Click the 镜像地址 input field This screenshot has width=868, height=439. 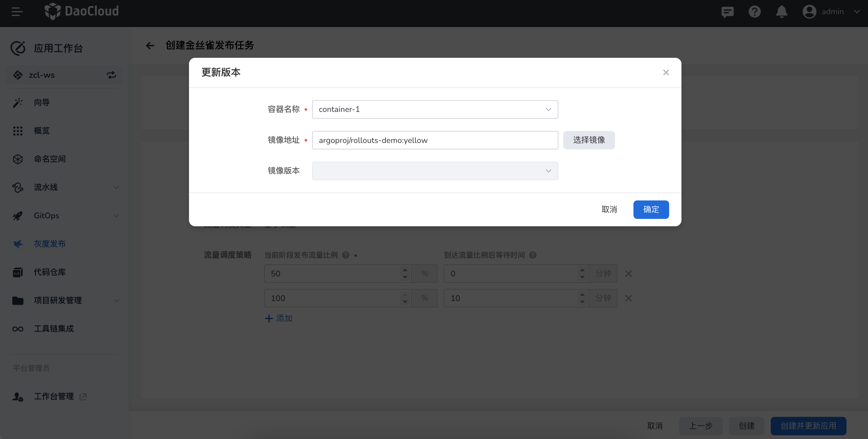(435, 140)
